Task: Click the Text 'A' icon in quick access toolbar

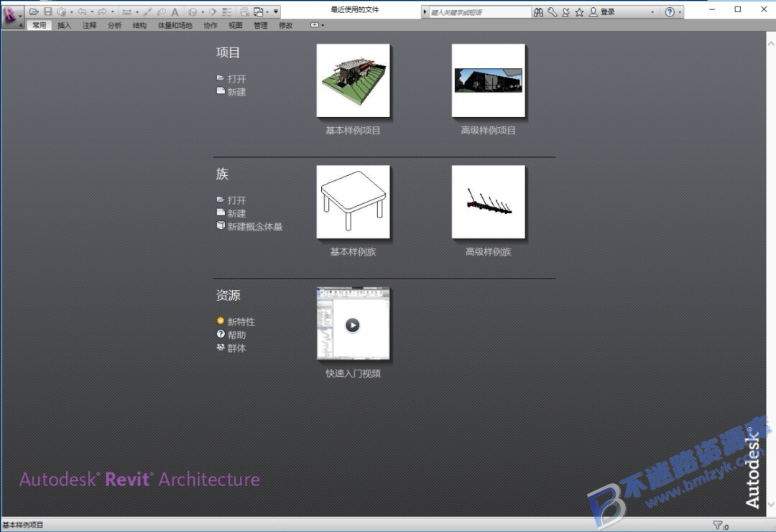Action: tap(175, 11)
